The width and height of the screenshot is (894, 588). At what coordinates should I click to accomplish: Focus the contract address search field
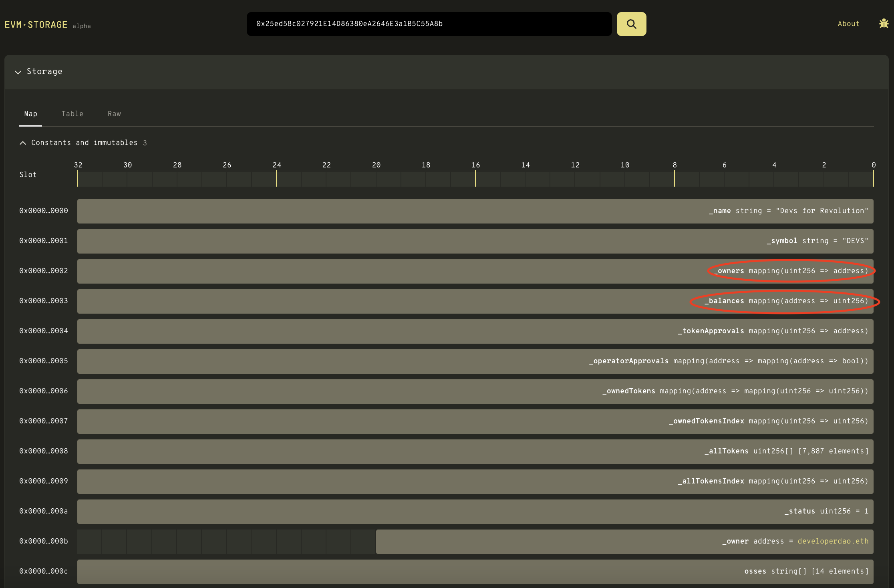pos(429,24)
